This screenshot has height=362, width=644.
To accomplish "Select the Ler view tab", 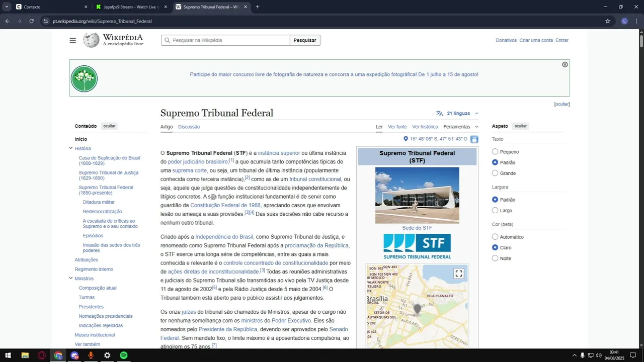I will (379, 127).
